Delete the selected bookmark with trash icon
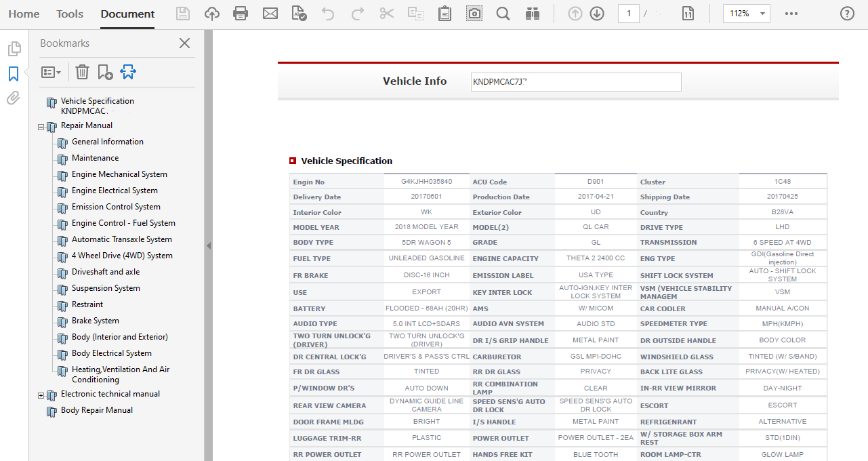This screenshot has width=868, height=461. tap(82, 72)
